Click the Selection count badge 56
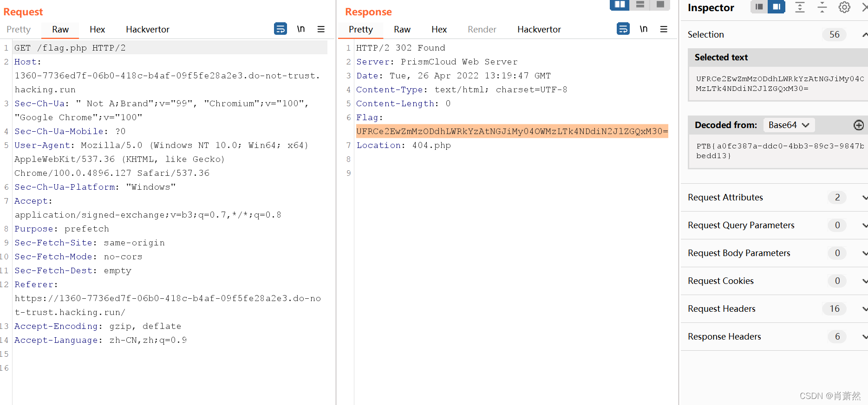Screen dimensions: 868x405 [835, 34]
